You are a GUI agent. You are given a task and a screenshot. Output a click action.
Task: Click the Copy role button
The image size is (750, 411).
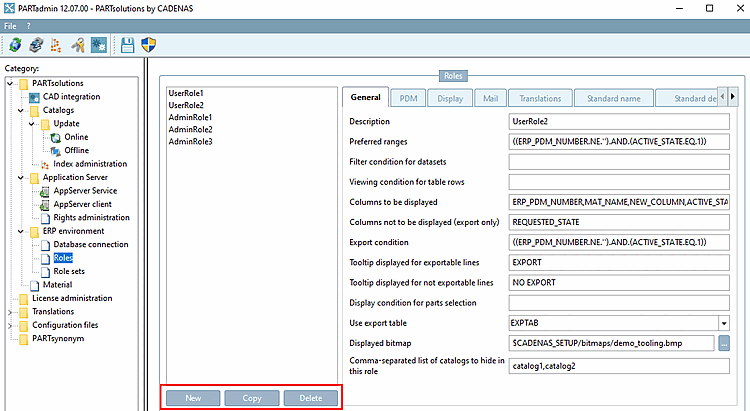pos(252,398)
